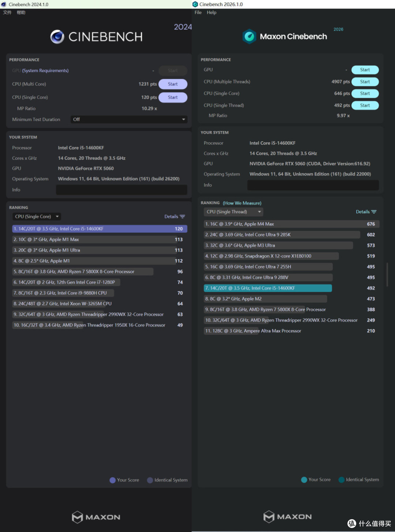The image size is (395, 532).
Task: Click 1231 pts multi core score in 2024
Action: (147, 84)
